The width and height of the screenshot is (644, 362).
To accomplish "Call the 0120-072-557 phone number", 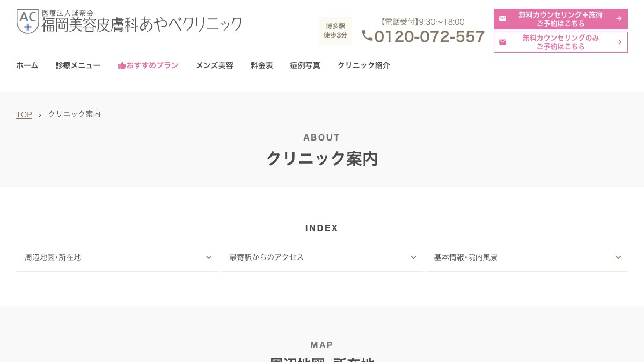I will (x=429, y=36).
